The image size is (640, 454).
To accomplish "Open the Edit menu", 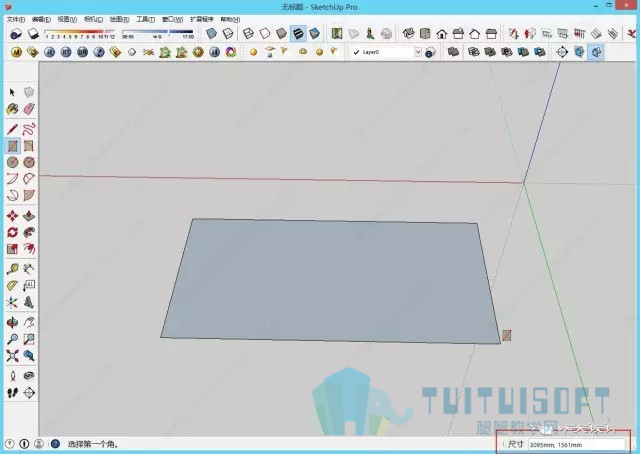I will click(41, 19).
